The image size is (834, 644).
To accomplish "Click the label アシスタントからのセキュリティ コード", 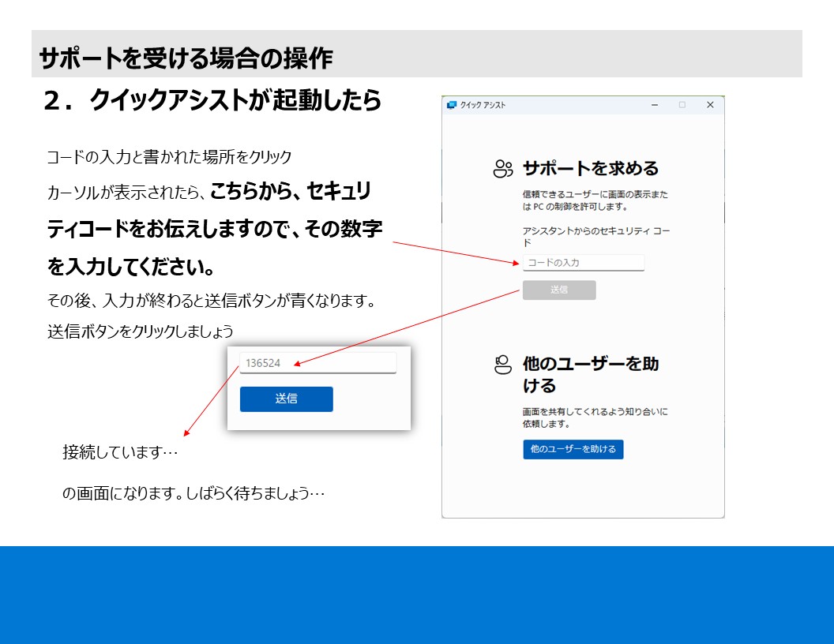I will point(595,237).
